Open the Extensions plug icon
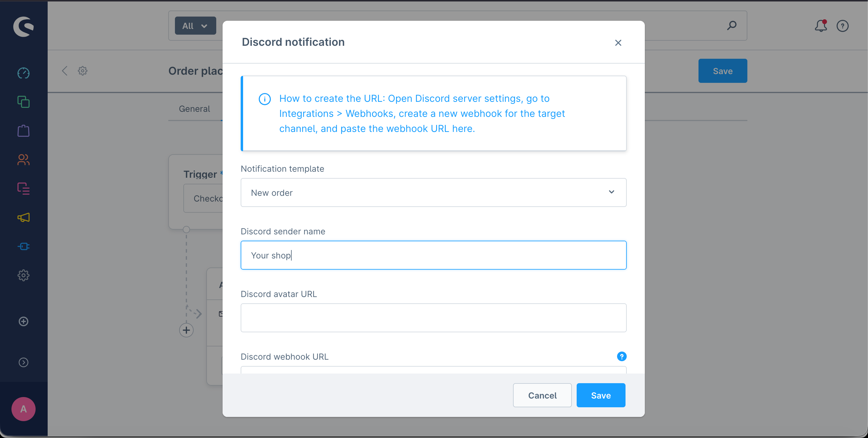868x438 pixels. [x=23, y=246]
